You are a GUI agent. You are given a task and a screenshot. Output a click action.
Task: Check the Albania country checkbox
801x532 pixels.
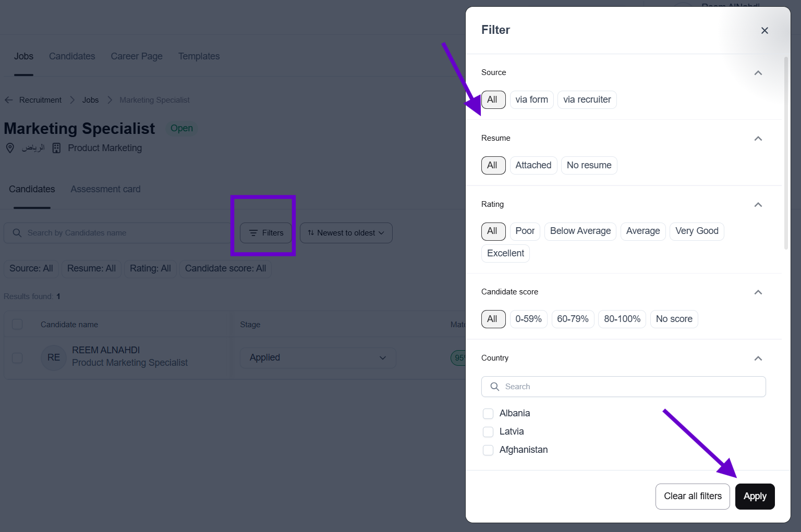pos(488,414)
